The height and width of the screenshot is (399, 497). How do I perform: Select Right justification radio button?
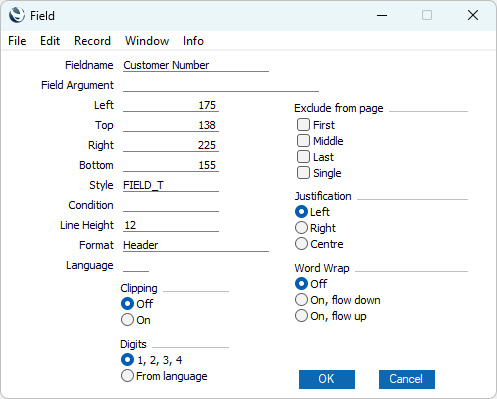(301, 228)
